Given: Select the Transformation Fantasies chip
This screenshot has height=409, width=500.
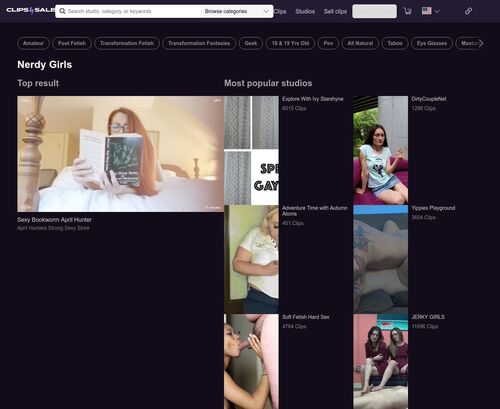Looking at the screenshot, I should click(199, 43).
